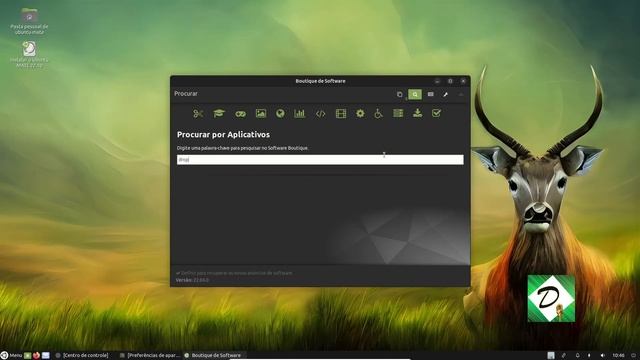Open the More Software download category
Image resolution: width=640 pixels, height=360 pixels.
418,113
